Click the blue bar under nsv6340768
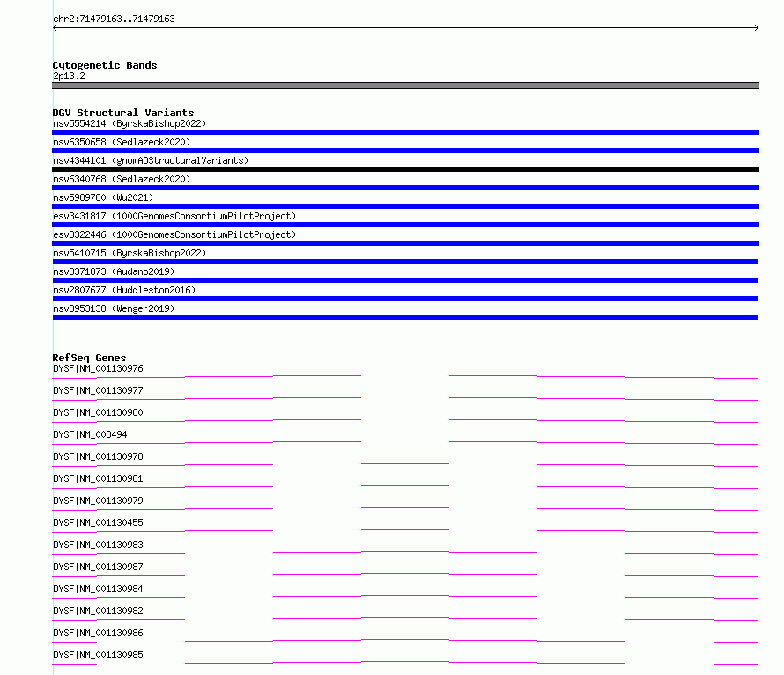Viewport: 784px width, 675px height. coord(405,188)
